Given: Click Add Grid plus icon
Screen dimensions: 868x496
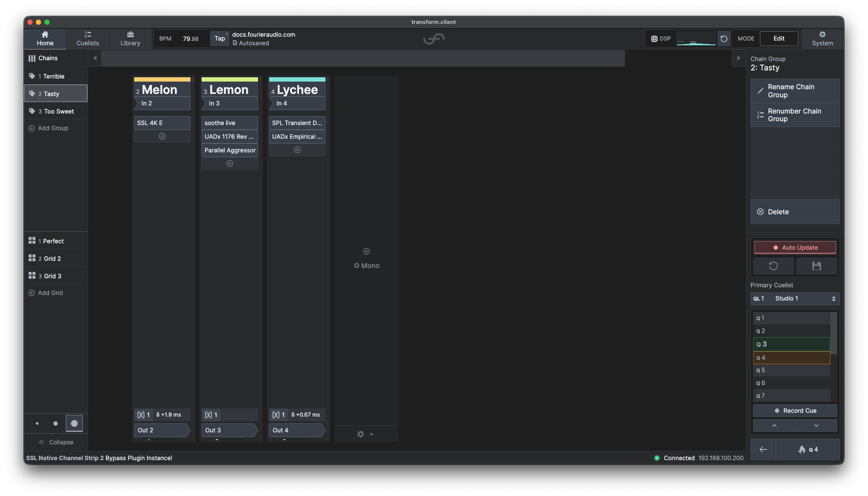Looking at the screenshot, I should click(x=32, y=293).
